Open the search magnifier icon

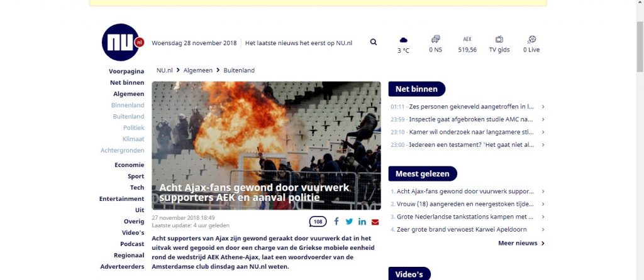(374, 42)
